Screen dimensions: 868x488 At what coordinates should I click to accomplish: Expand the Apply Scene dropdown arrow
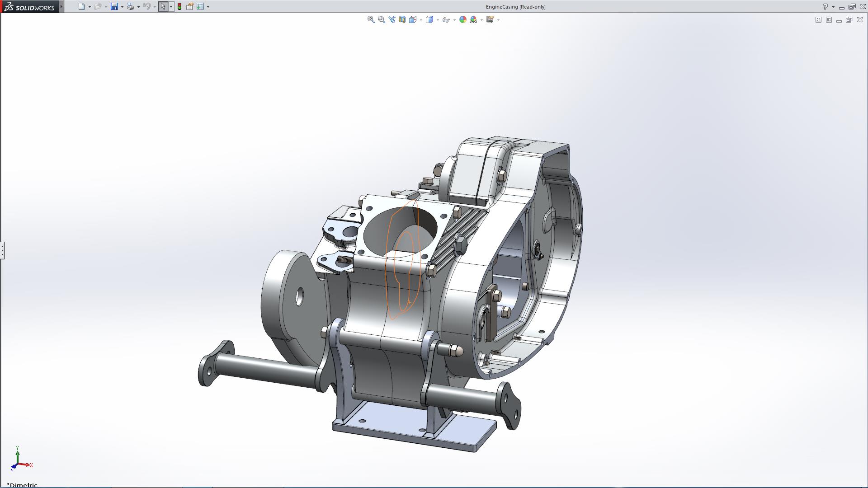point(481,20)
